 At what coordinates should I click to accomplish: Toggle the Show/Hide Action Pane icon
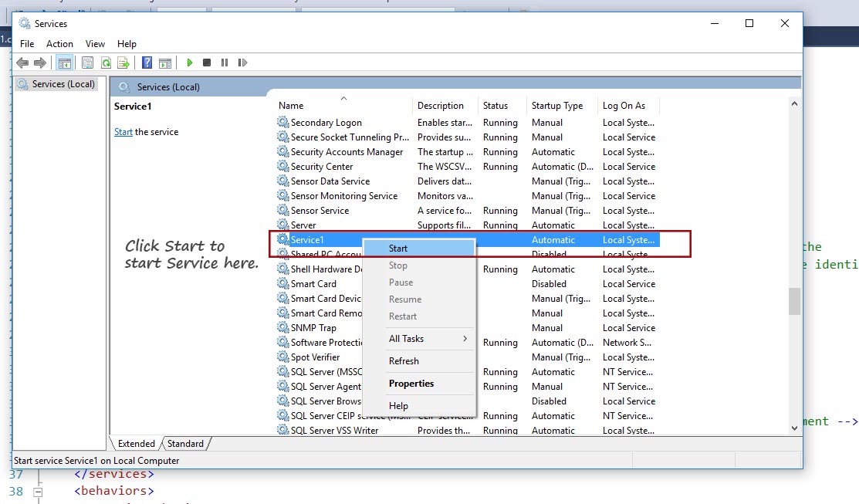click(x=165, y=63)
